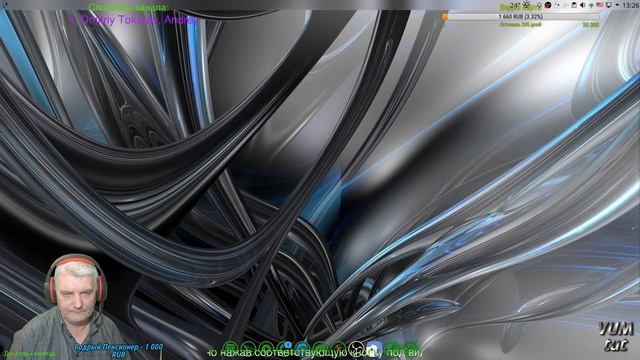Open the volume speaker tray icon

[582, 5]
